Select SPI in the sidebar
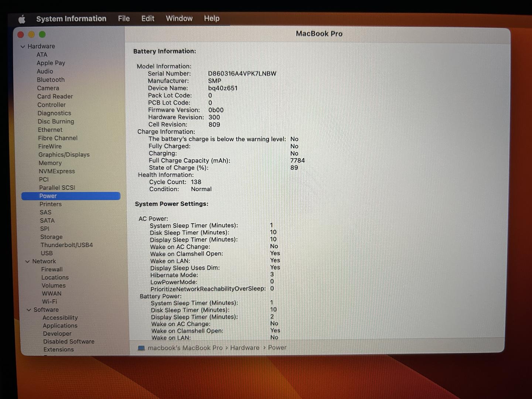Viewport: 532px width, 399px height. coord(45,229)
